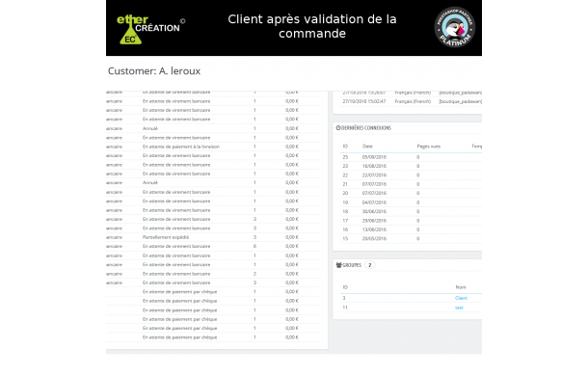The height and width of the screenshot is (376, 588).
Task: Click the 'ID' header in Groupes table
Action: [x=345, y=287]
